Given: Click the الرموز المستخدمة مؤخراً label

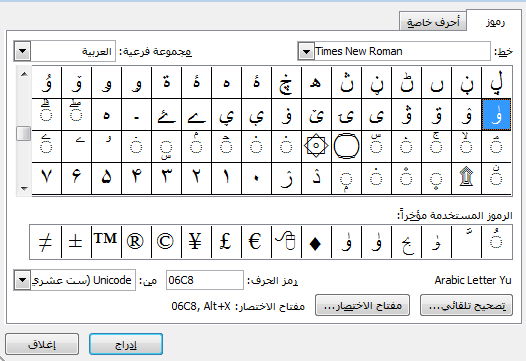Looking at the screenshot, I should click(455, 215).
